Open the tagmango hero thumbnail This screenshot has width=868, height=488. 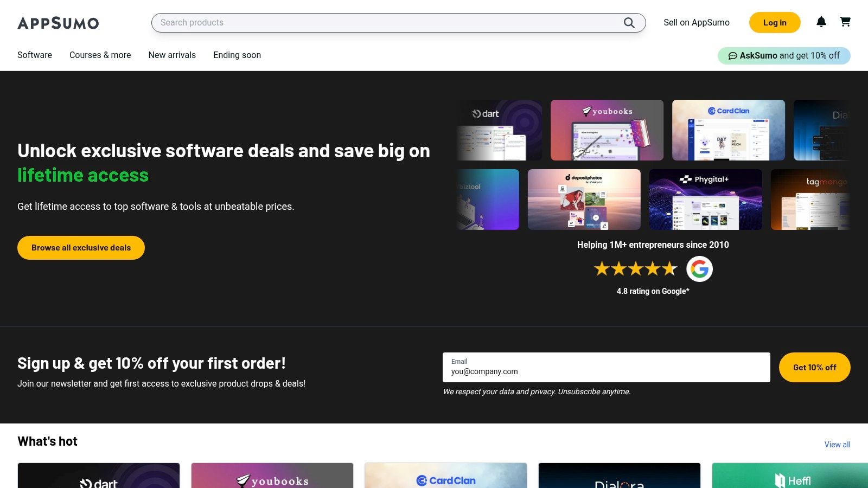(x=810, y=200)
